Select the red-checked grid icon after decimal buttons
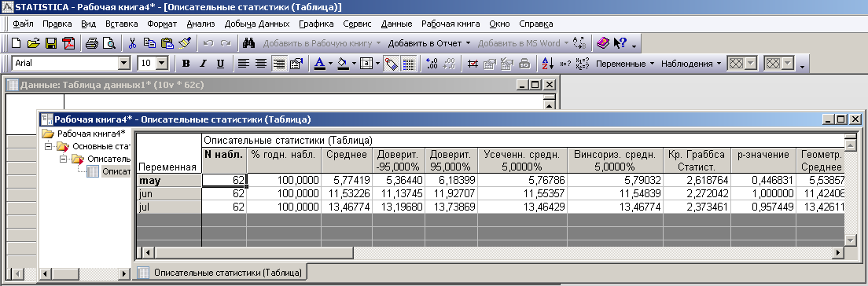868x286 pixels. [473, 64]
